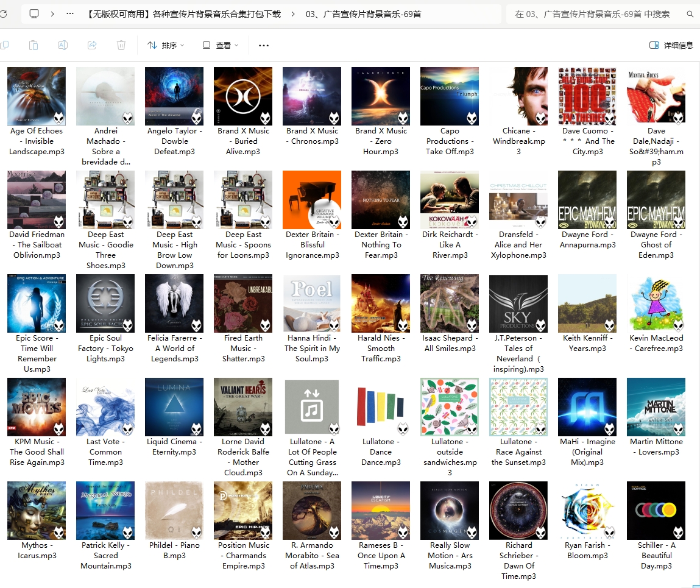This screenshot has width=700, height=588.
Task: Open the 查看 view dropdown
Action: click(x=220, y=45)
